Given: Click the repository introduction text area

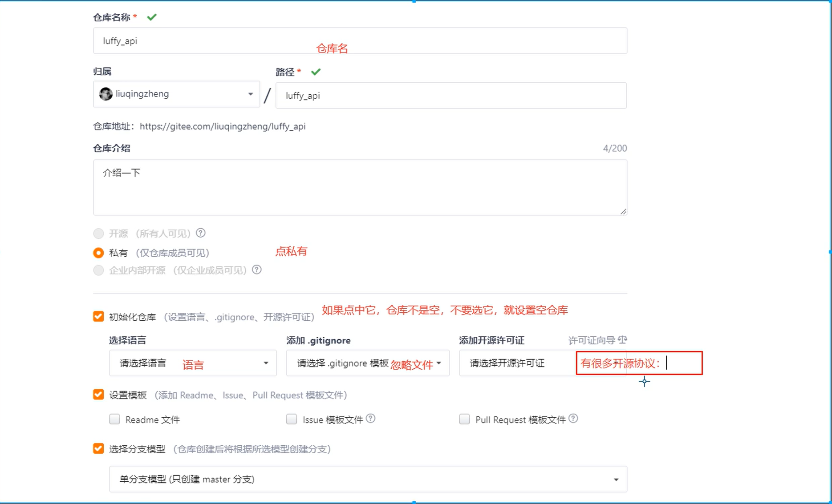Looking at the screenshot, I should click(360, 187).
